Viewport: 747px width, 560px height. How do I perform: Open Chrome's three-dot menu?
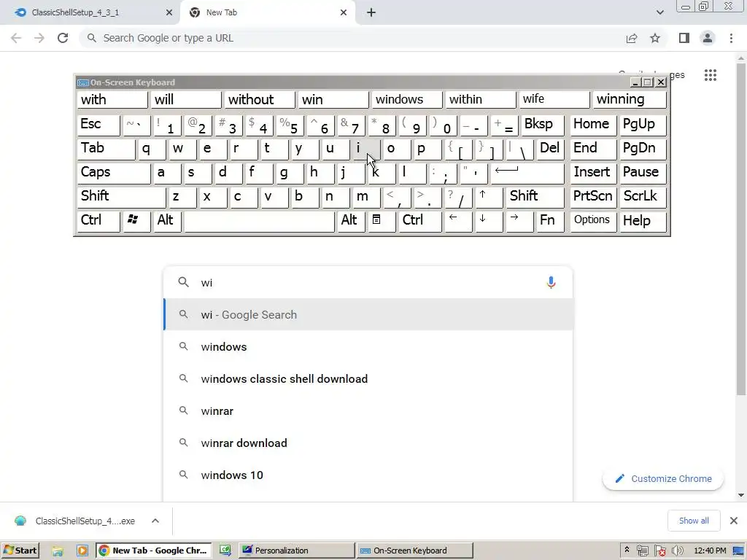coord(731,38)
